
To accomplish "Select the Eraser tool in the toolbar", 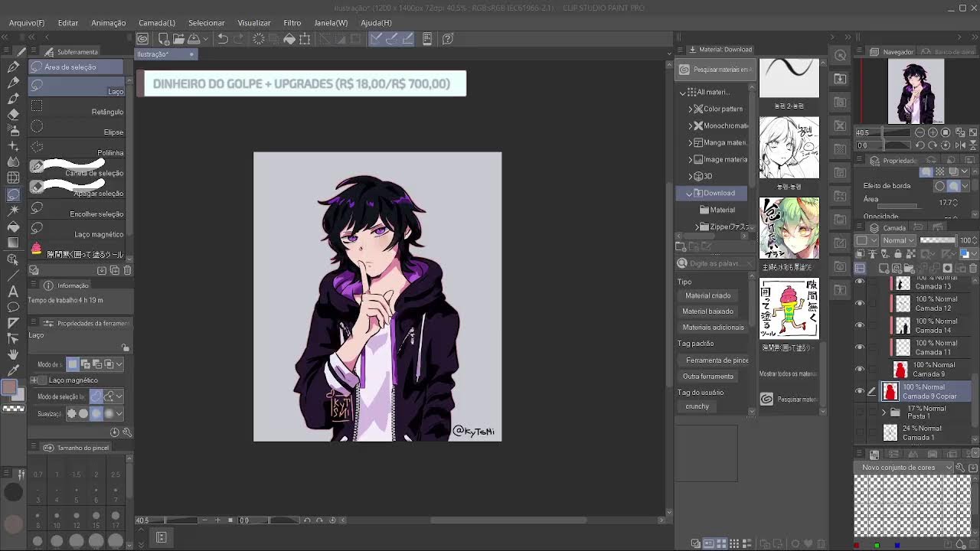I will 13,114.
